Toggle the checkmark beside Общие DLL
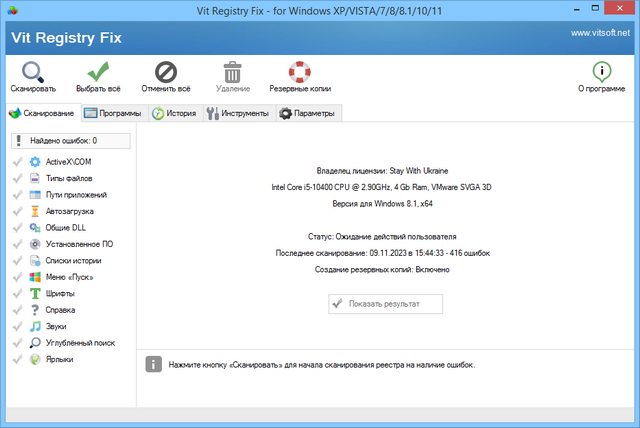The width and height of the screenshot is (640, 428). pyautogui.click(x=17, y=228)
